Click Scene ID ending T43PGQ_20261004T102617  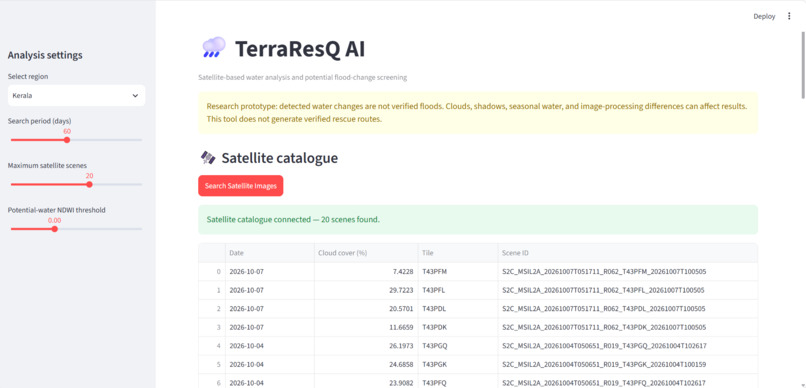[x=628, y=346]
